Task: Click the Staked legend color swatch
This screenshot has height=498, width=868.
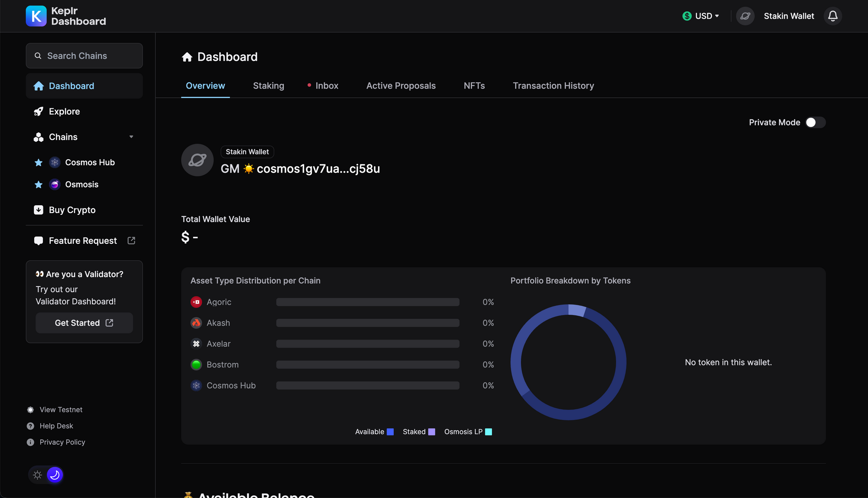Action: tap(431, 432)
